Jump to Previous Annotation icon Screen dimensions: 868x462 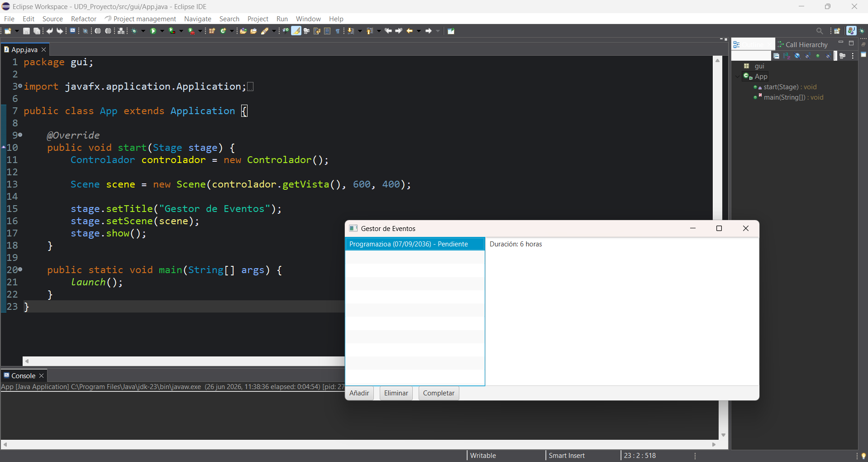(x=369, y=31)
